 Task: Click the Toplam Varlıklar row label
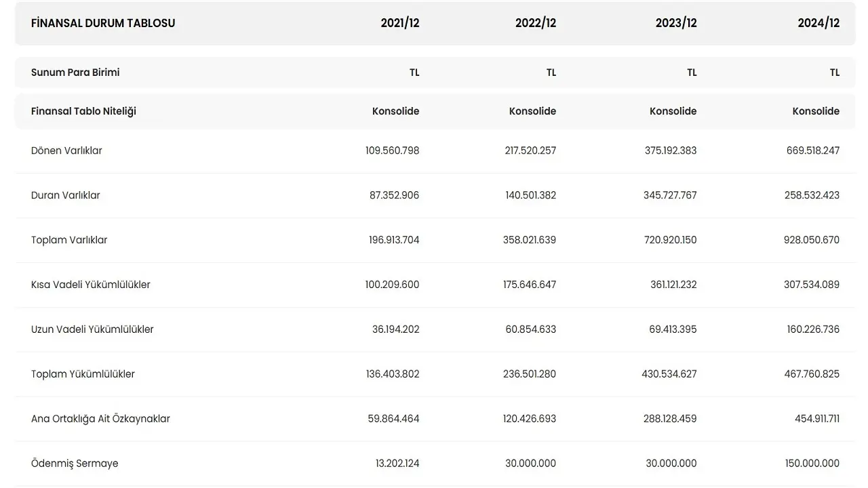69,240
